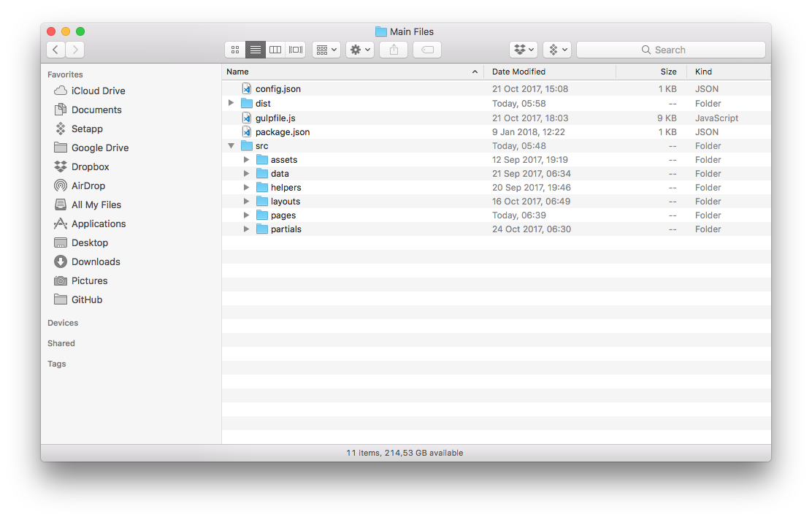Expand the assets folder
The width and height of the screenshot is (812, 520).
(247, 159)
